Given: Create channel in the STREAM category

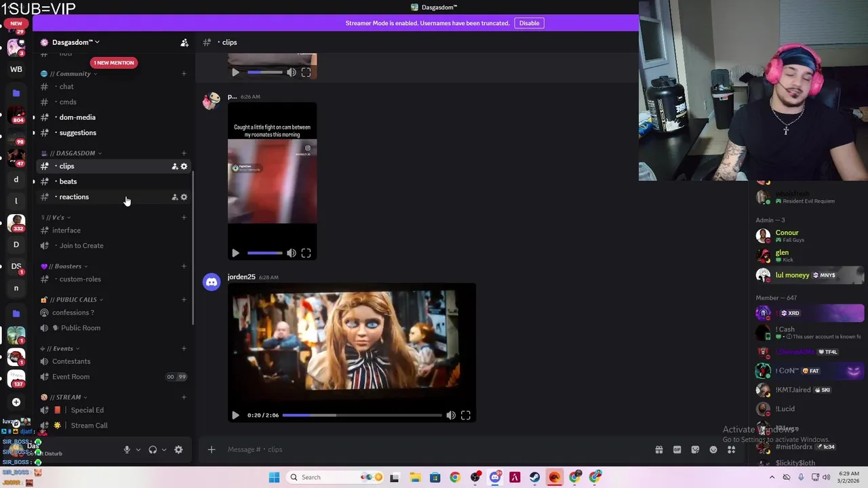Looking at the screenshot, I should [x=184, y=397].
